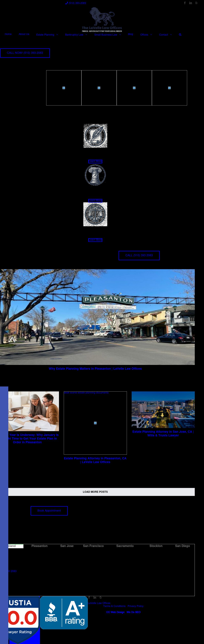Open the Yelp icon in the header

(196, 3)
